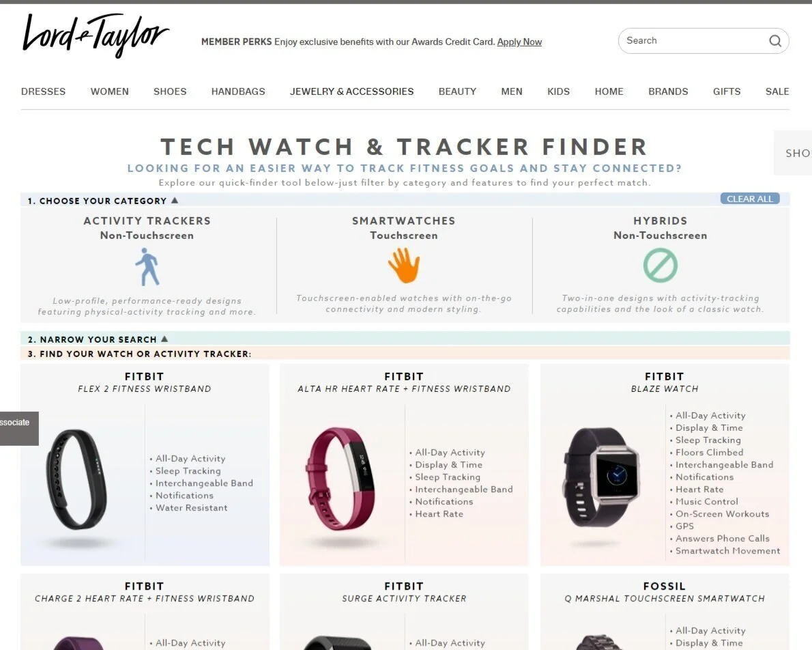Select the Hybrids green no-touch icon
This screenshot has height=650, width=812.
[x=661, y=266]
